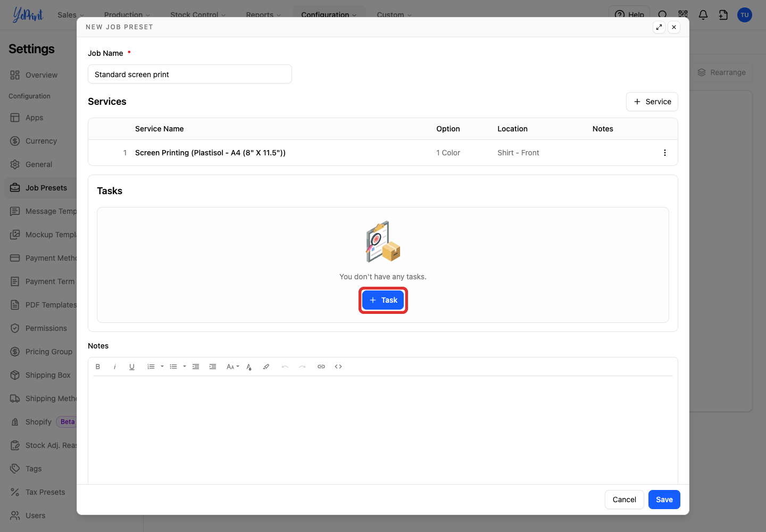Insert a hyperlink in Notes

[321, 367]
